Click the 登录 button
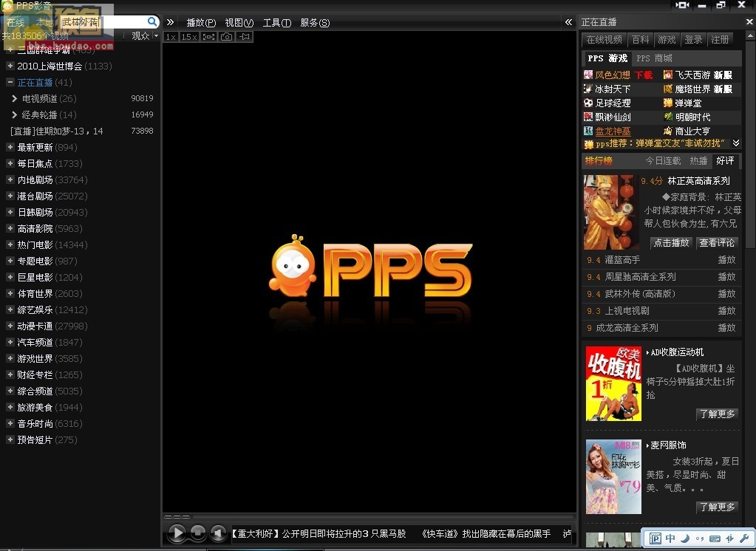756x551 pixels. (693, 40)
